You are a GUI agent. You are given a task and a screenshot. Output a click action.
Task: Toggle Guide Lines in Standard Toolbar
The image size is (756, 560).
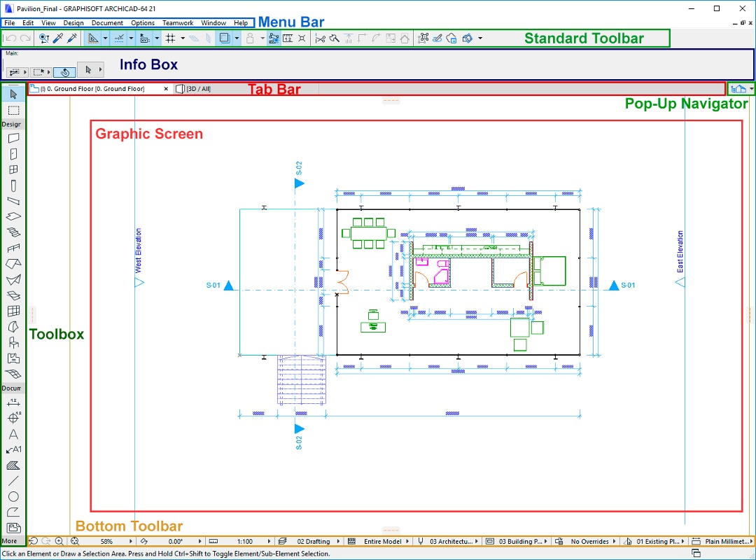(120, 38)
